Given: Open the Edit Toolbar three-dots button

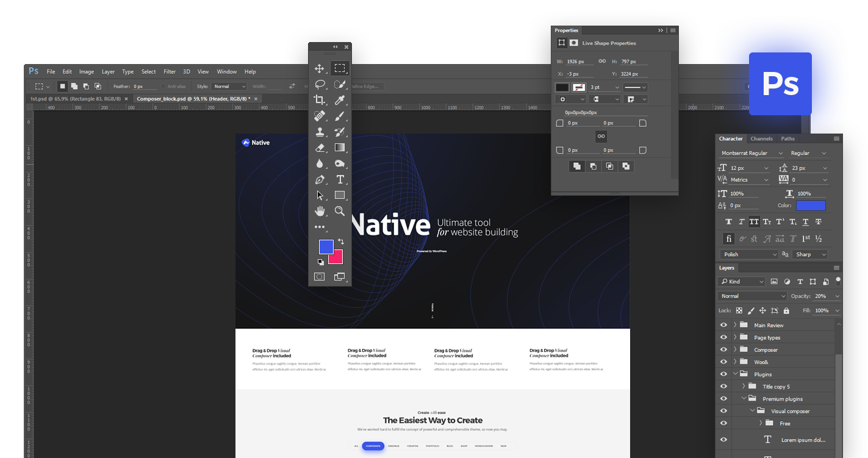Looking at the screenshot, I should point(320,227).
